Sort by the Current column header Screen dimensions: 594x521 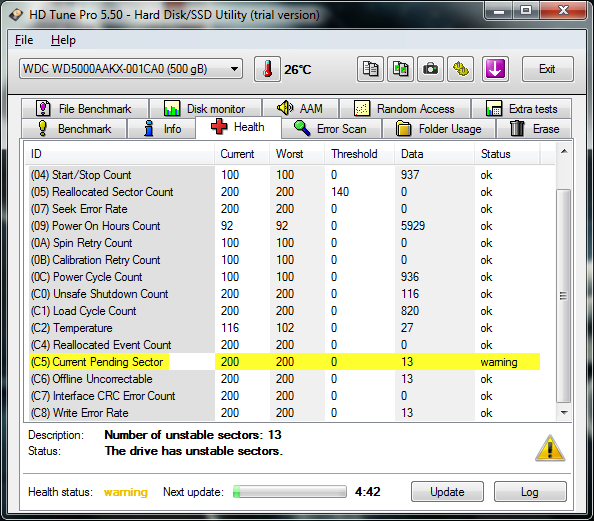(242, 154)
